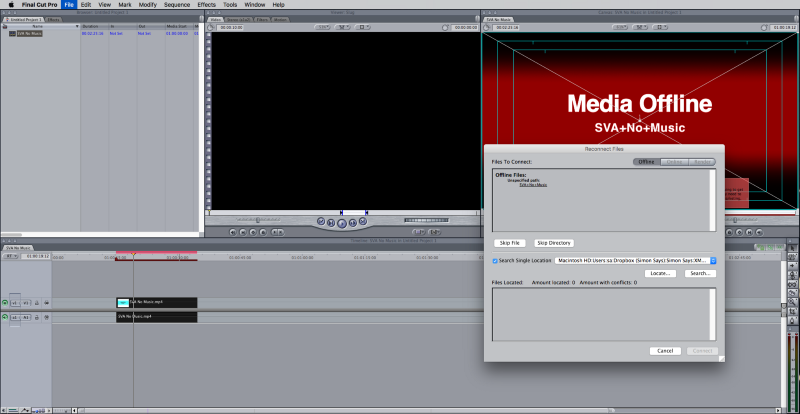Click Viewer jog wheel control
800x414 pixels.
[427, 221]
